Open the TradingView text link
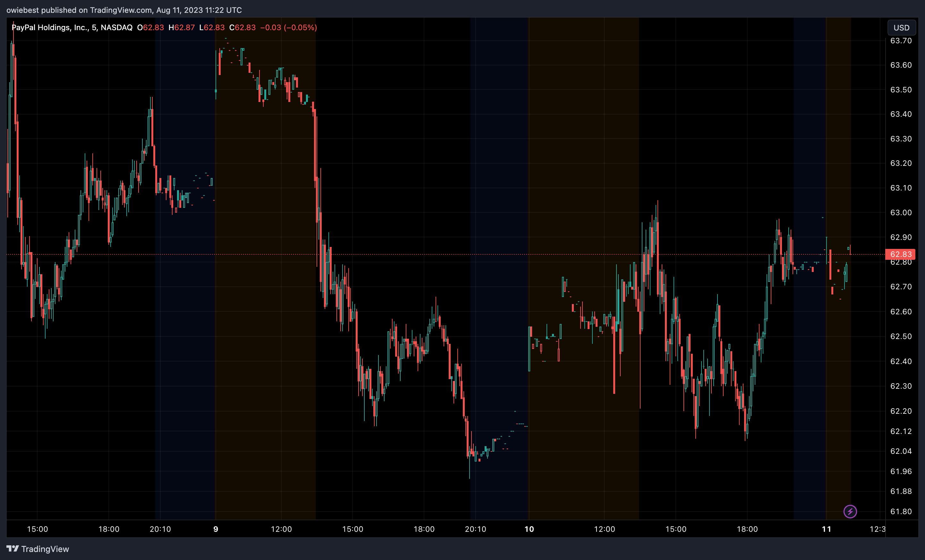925x560 pixels. [45, 549]
